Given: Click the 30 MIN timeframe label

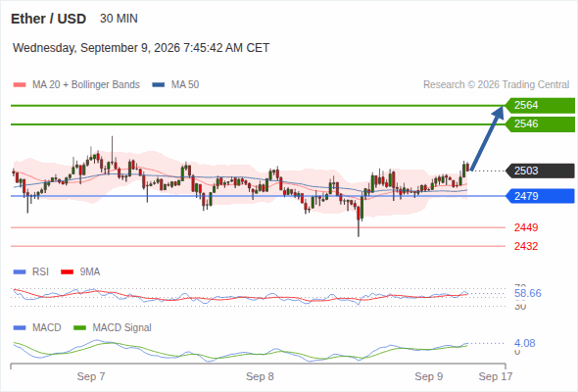Looking at the screenshot, I should [119, 19].
